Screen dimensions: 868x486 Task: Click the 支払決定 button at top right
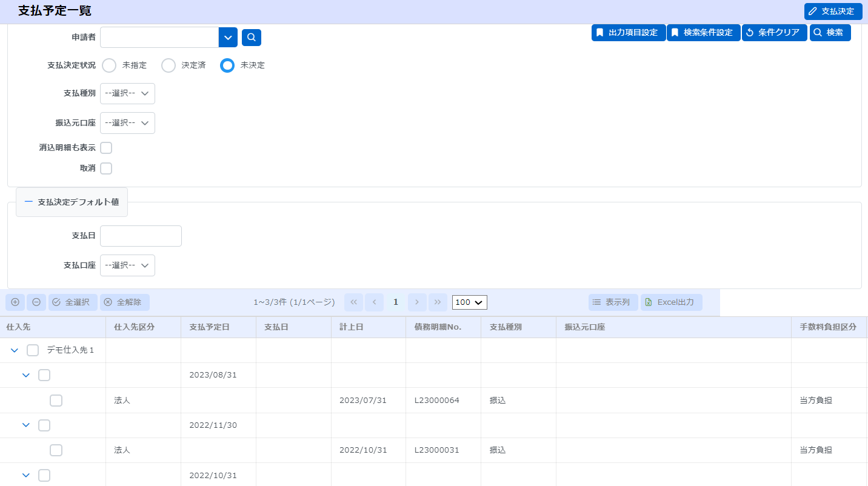[833, 12]
